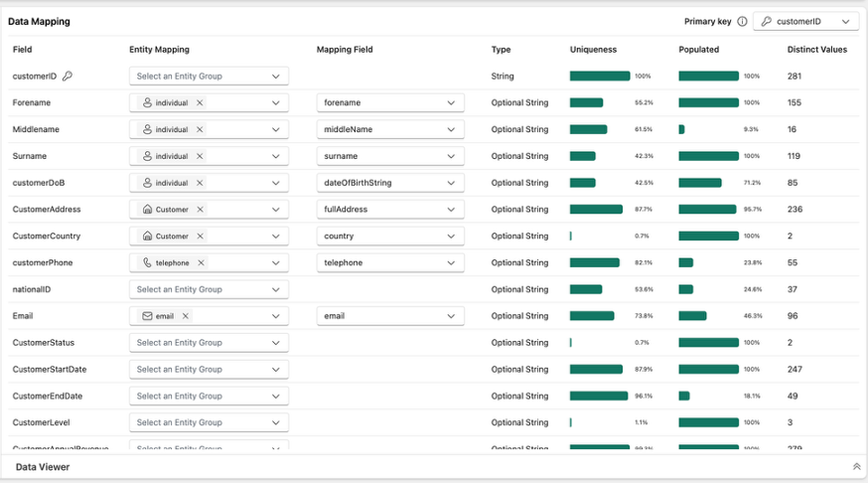868x483 pixels.
Task: Remove the telephone tag from customerPhone row
Action: [201, 263]
